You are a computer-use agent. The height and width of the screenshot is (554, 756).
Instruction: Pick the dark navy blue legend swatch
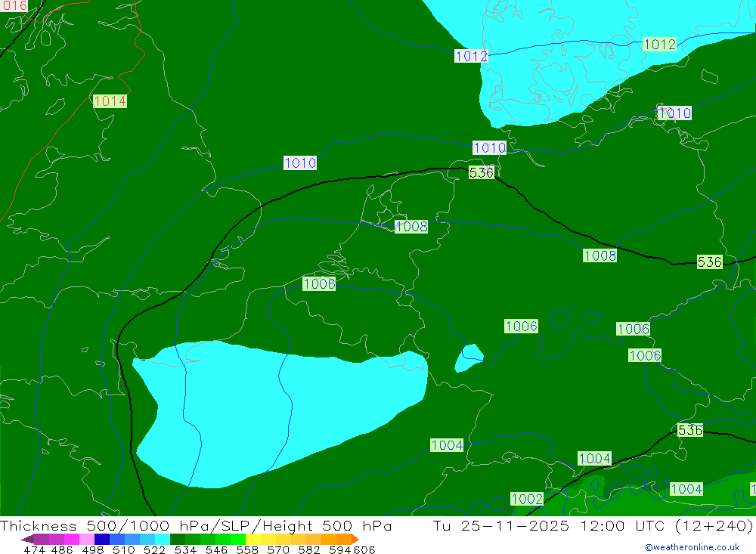click(102, 539)
